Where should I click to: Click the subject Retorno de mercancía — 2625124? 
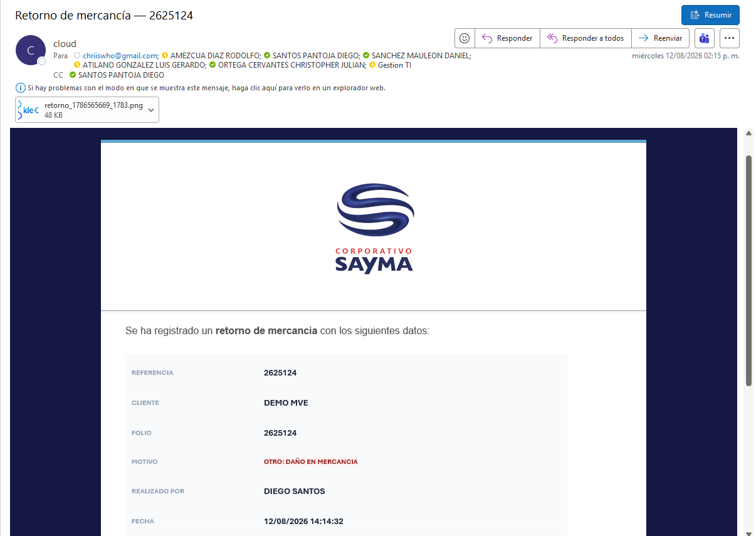click(x=104, y=16)
